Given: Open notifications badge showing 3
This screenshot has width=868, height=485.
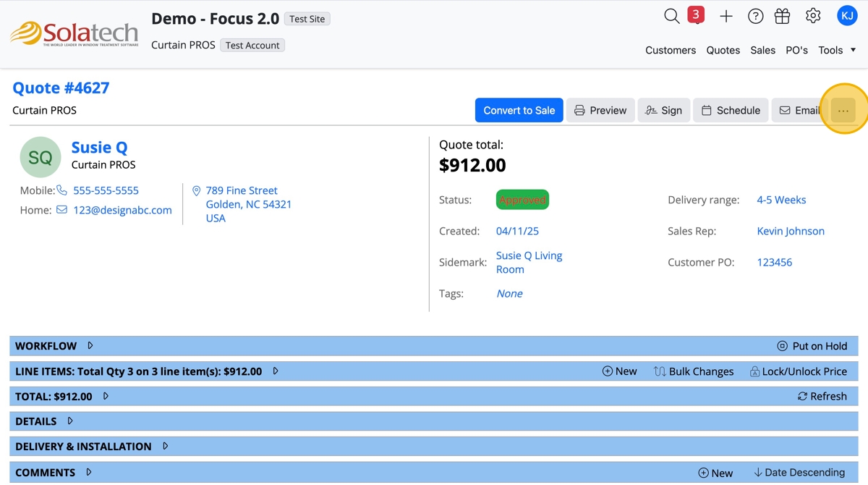Looking at the screenshot, I should [x=696, y=15].
